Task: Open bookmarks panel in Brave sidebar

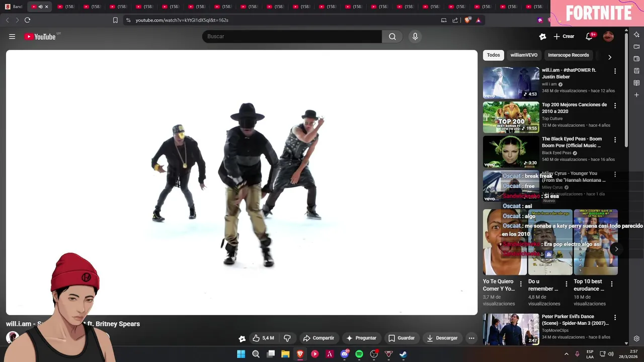Action: click(x=636, y=70)
